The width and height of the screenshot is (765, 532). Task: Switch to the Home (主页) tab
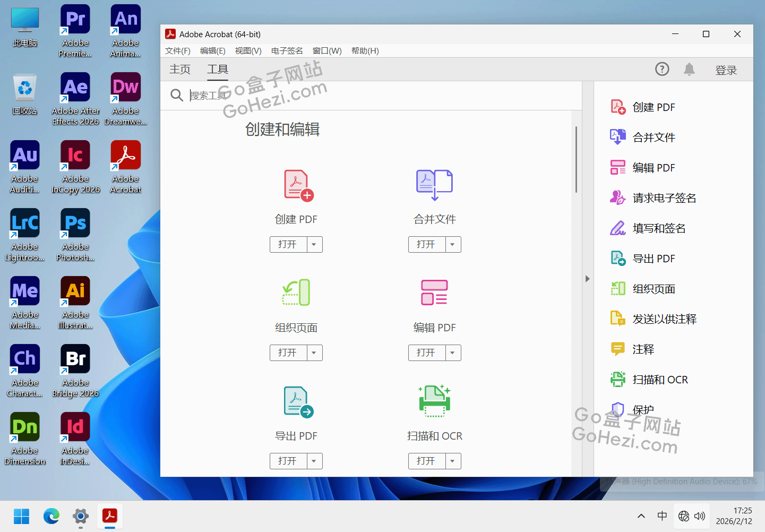180,70
